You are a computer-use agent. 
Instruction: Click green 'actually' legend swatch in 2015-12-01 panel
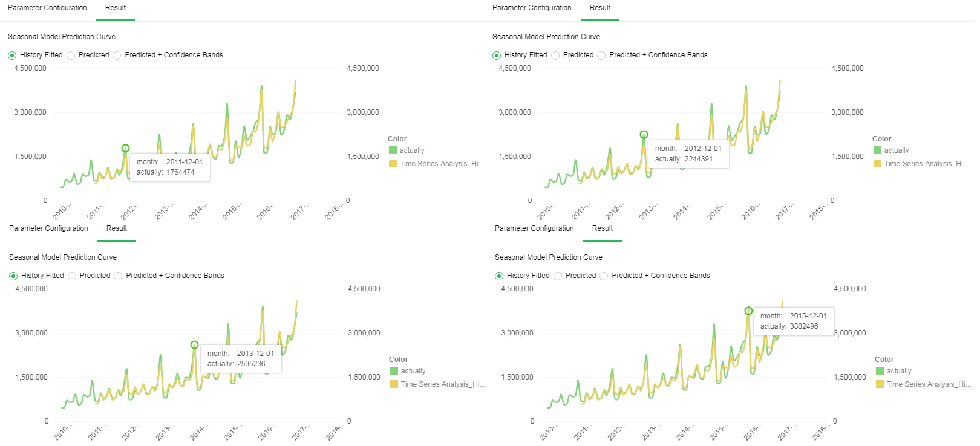point(880,371)
